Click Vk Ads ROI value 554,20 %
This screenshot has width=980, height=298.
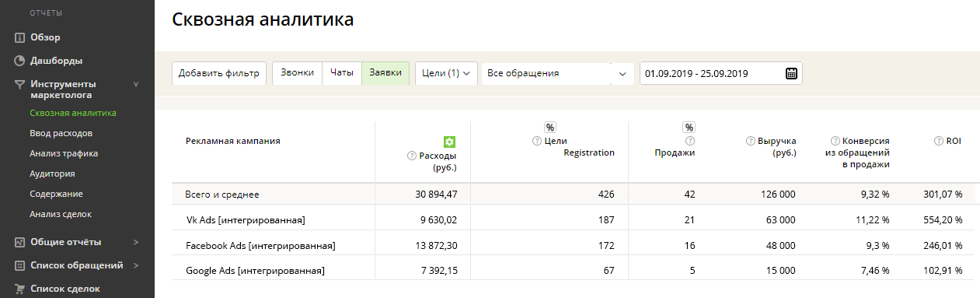(x=943, y=220)
